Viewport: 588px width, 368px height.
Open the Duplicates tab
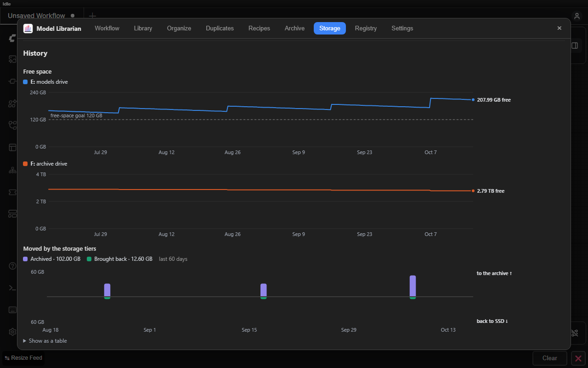click(220, 29)
